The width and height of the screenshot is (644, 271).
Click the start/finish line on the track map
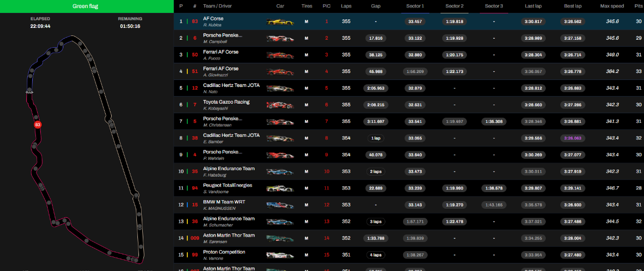[30, 92]
